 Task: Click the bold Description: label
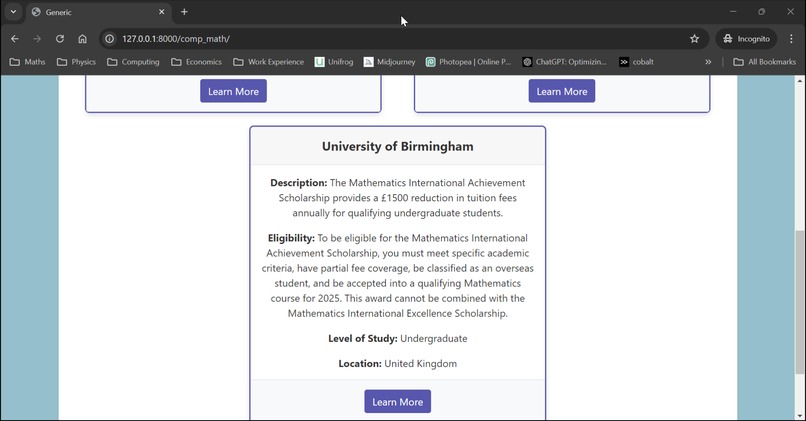299,182
